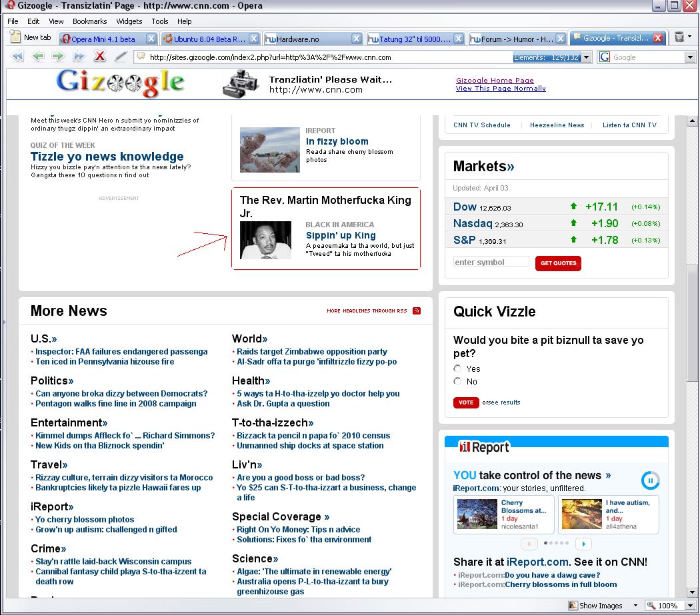Open the Tools menu
The image size is (700, 615).
pyautogui.click(x=160, y=21)
